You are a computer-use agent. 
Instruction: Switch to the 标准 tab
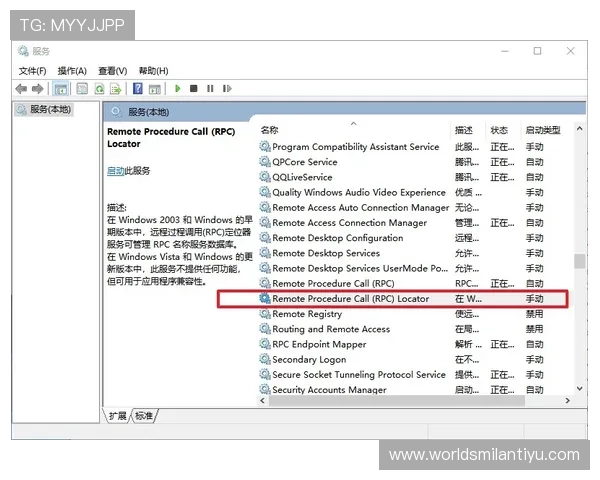pyautogui.click(x=144, y=416)
